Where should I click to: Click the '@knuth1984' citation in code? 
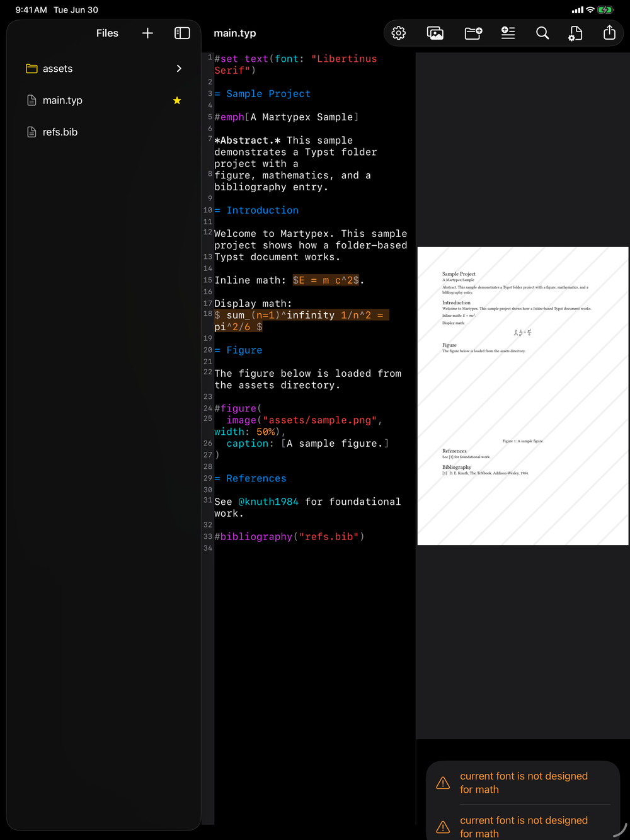click(268, 502)
